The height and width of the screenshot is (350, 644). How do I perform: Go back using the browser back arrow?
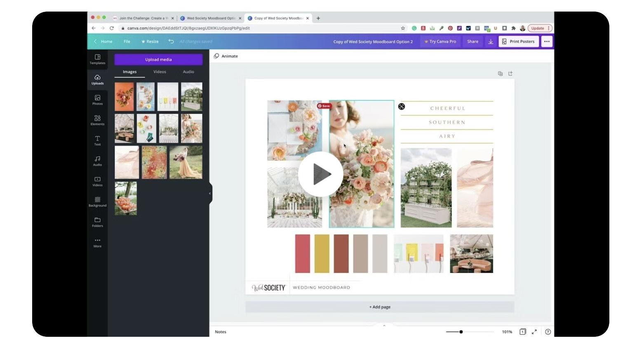tap(94, 28)
